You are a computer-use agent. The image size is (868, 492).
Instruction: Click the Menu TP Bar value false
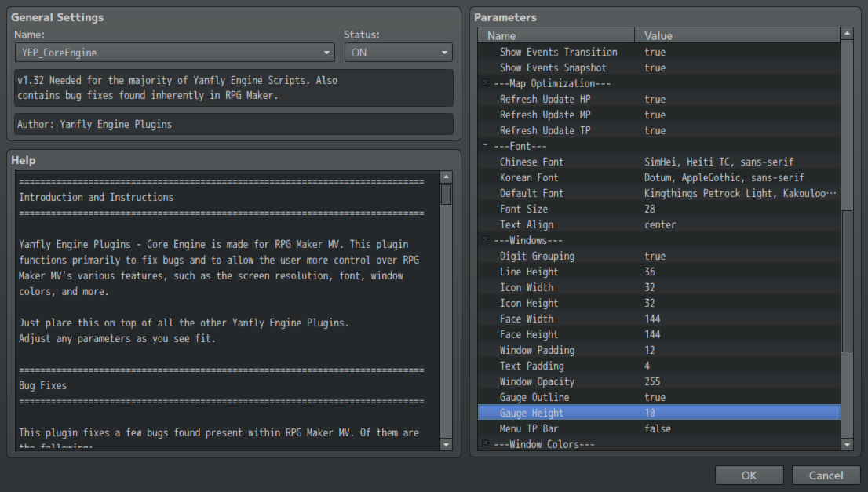pyautogui.click(x=658, y=429)
